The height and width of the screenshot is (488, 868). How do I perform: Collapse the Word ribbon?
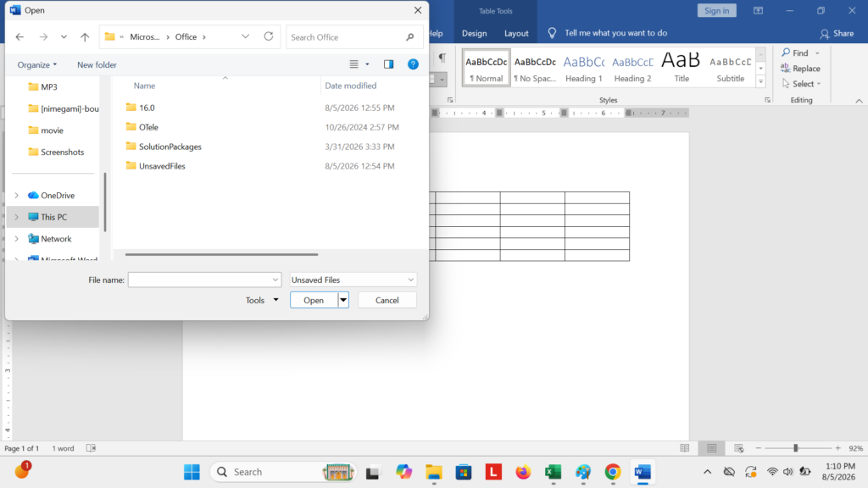[x=859, y=101]
